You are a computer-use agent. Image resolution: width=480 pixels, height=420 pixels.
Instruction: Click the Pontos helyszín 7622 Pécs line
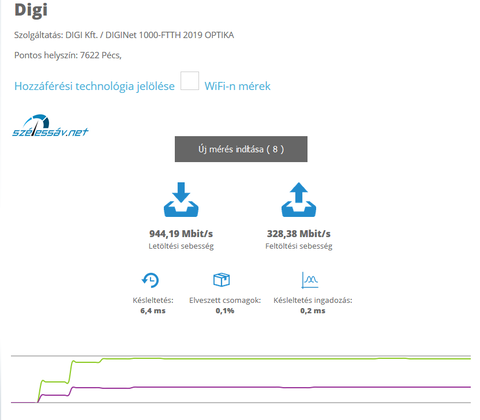68,55
